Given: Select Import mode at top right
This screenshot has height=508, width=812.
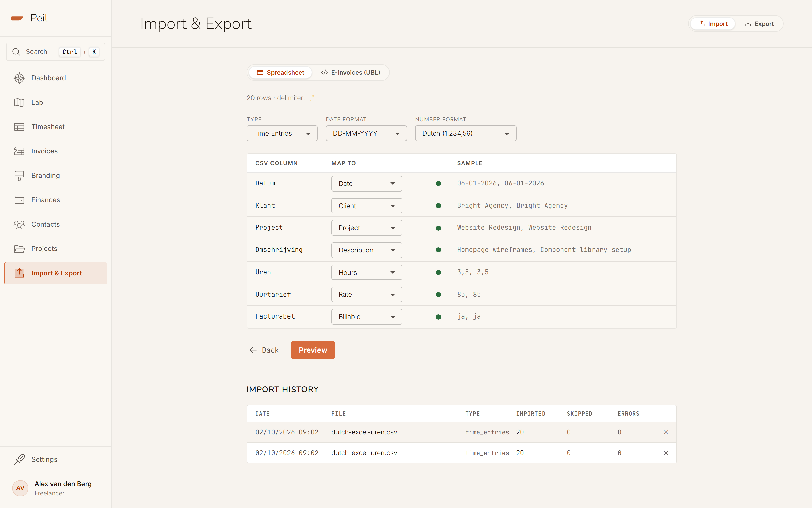Looking at the screenshot, I should coord(713,24).
